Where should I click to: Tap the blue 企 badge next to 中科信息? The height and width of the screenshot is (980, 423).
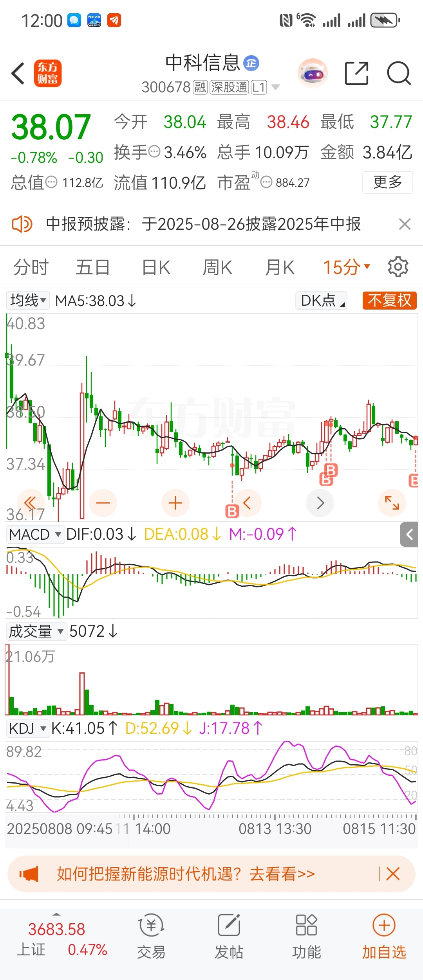251,63
